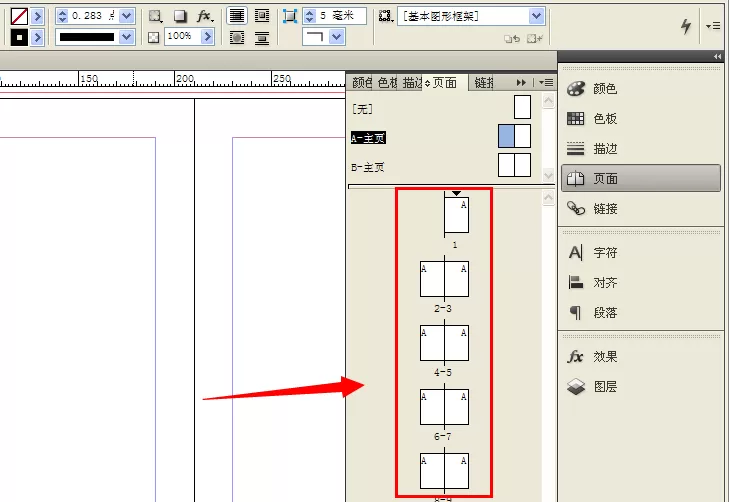729x502 pixels.
Task: Click the fx effects icon in toolbar
Action: 204,16
